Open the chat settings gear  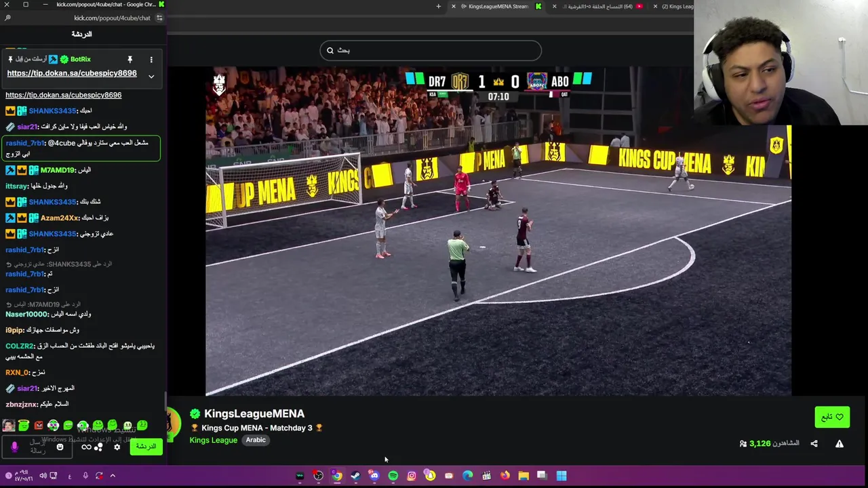point(117,447)
